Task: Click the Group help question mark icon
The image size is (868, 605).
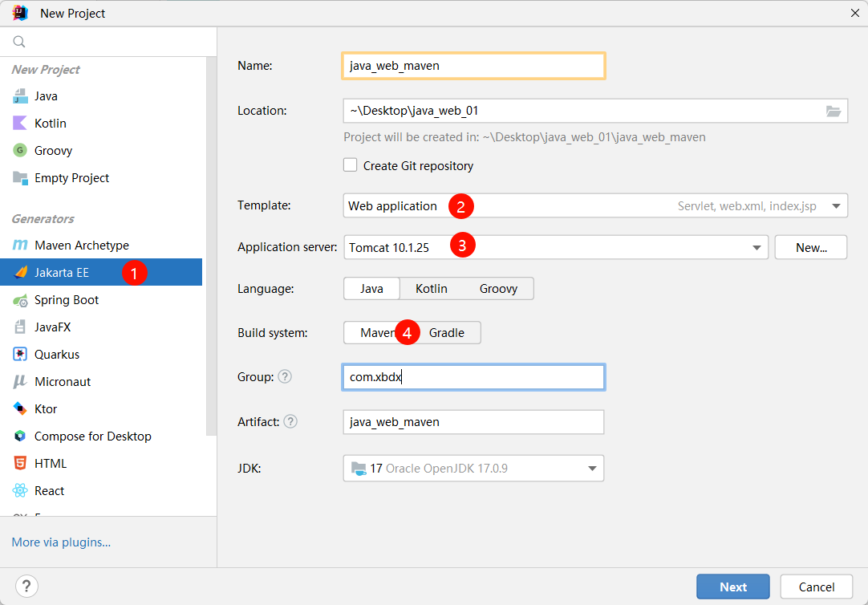Action: point(285,377)
